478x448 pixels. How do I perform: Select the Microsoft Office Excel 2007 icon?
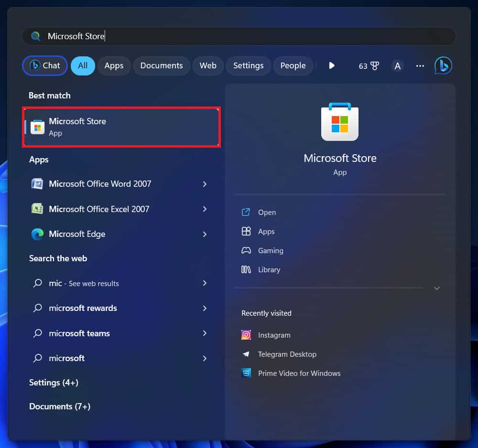(x=37, y=209)
